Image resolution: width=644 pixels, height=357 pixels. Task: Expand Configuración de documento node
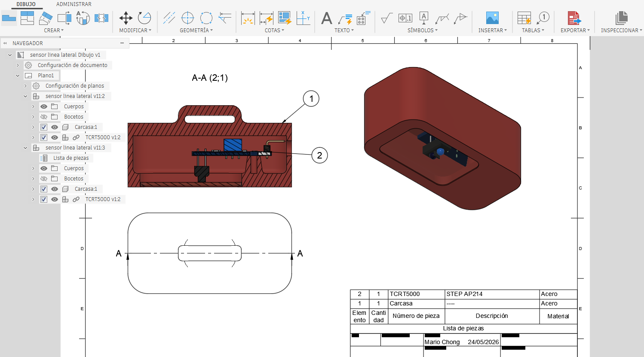click(18, 65)
